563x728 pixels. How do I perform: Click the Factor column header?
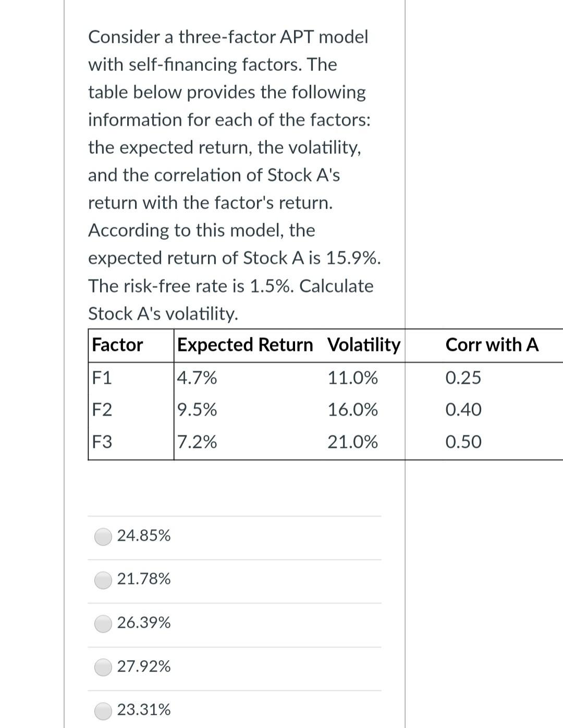point(117,345)
